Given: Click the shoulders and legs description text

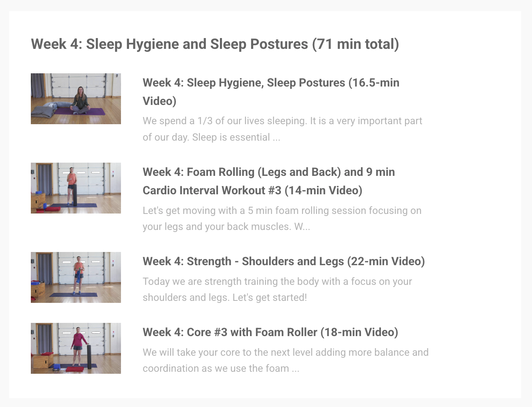Looking at the screenshot, I should click(x=277, y=289).
